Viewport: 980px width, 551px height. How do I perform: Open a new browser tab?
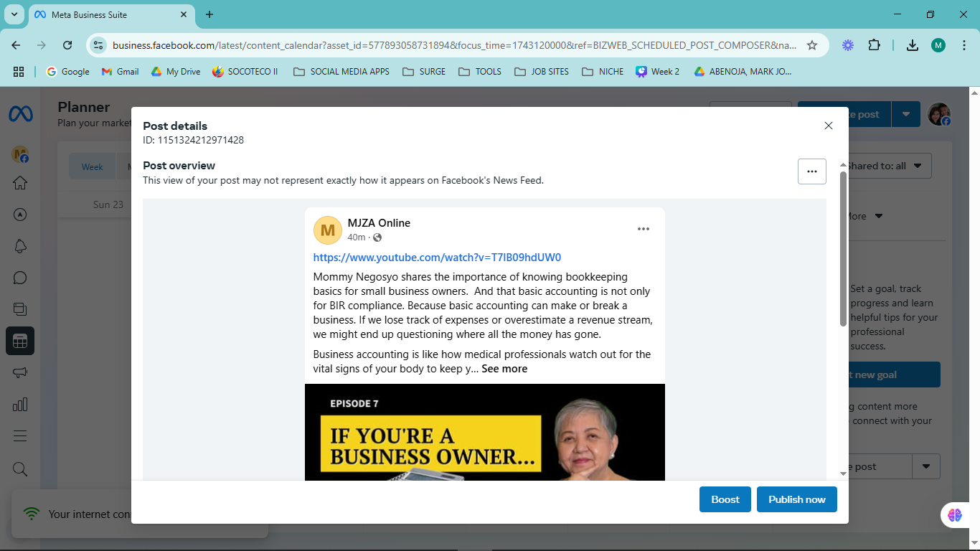pyautogui.click(x=209, y=14)
